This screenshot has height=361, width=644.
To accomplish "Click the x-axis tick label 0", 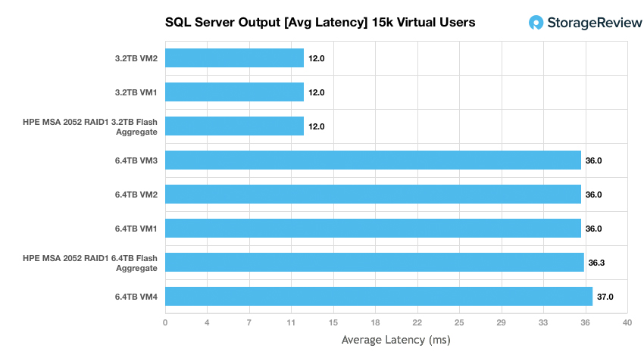I will 165,322.
